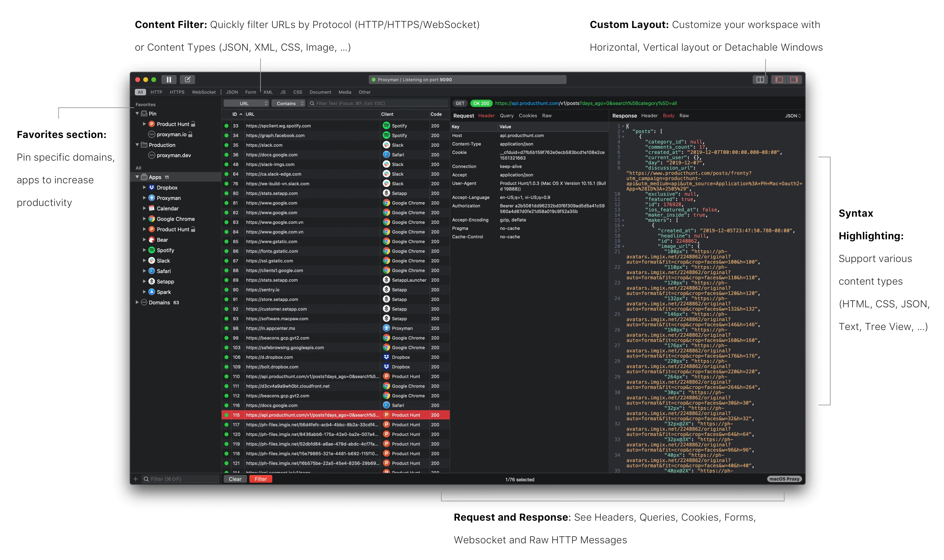Image resolution: width=944 pixels, height=560 pixels.
Task: Click the red Filter button
Action: click(261, 479)
